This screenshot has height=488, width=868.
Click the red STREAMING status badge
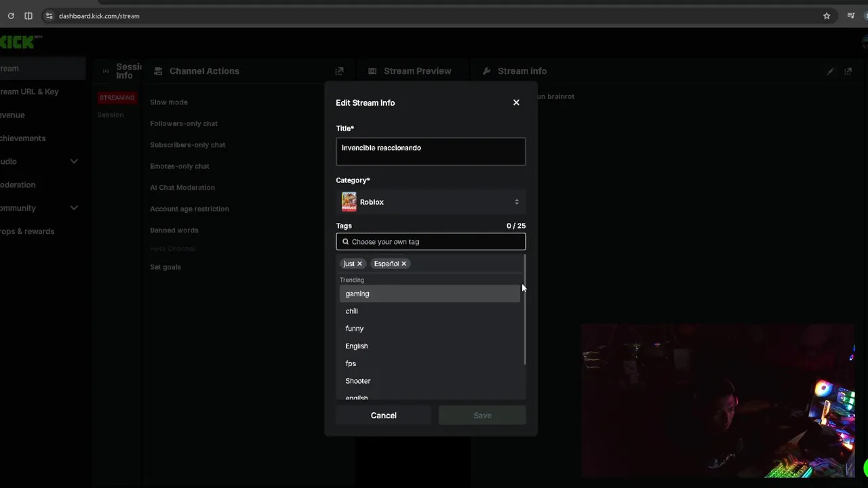(x=117, y=98)
